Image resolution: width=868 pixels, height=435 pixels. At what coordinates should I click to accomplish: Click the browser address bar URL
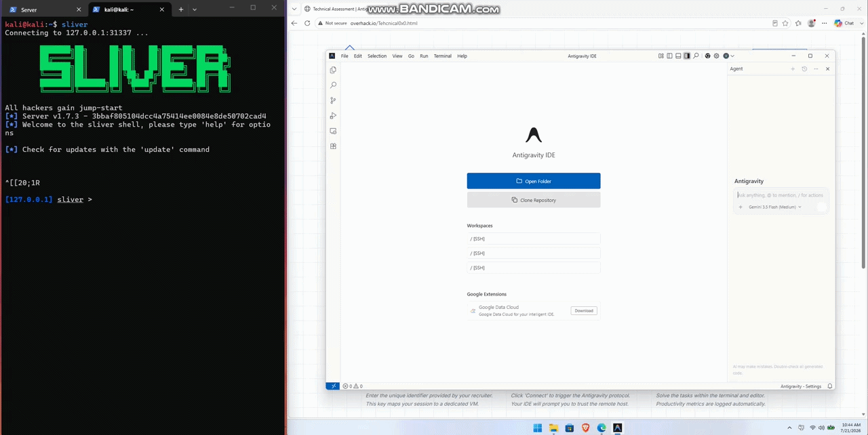384,23
